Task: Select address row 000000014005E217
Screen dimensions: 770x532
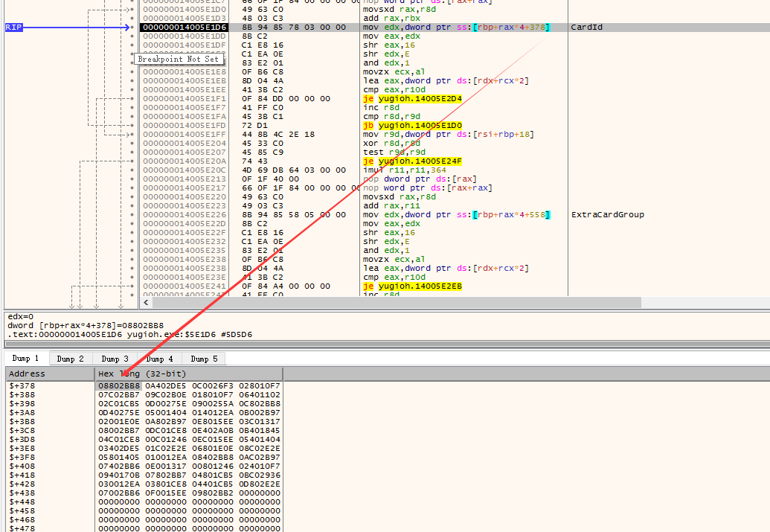Action: coord(185,188)
